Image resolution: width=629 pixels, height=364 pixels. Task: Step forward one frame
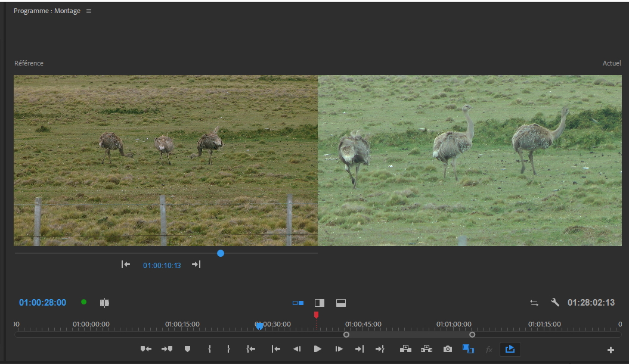pos(339,349)
